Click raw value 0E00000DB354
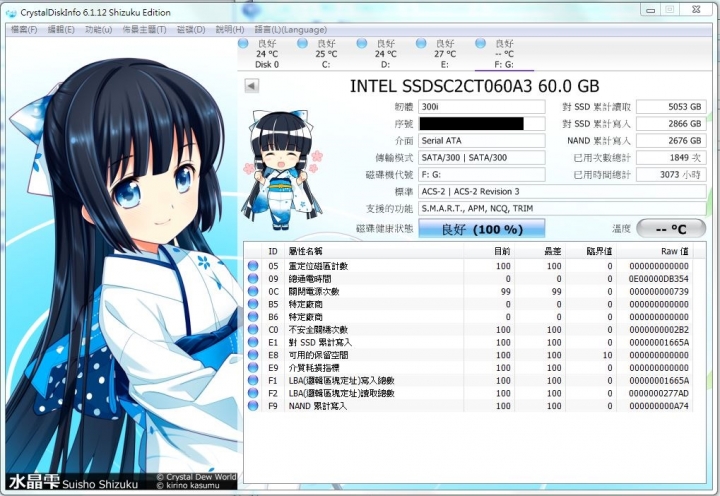The image size is (720, 496). coord(658,279)
